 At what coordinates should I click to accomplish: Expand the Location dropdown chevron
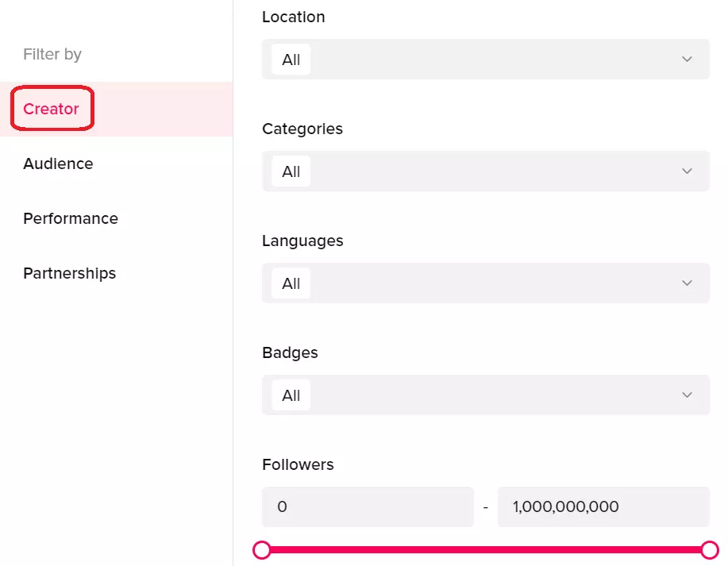687,60
